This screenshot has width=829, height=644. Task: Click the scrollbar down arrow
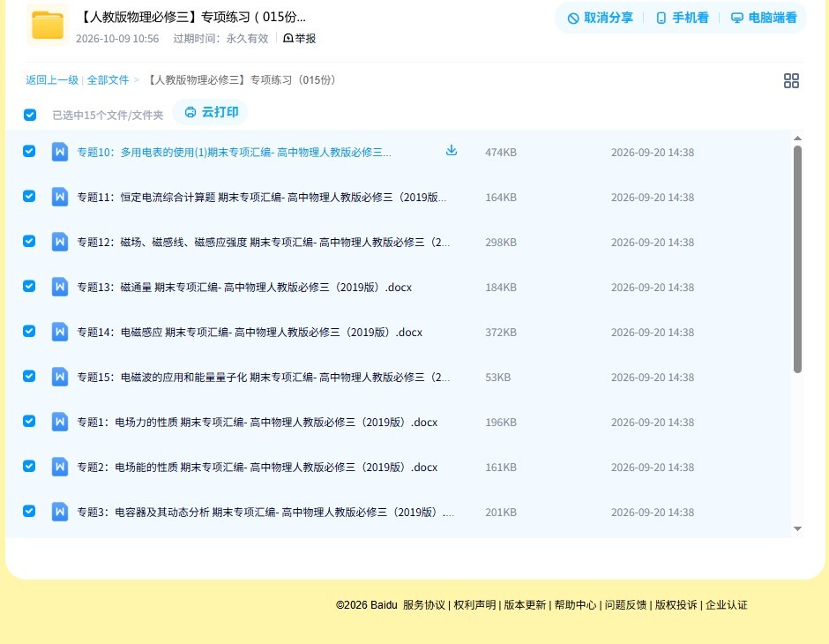797,528
